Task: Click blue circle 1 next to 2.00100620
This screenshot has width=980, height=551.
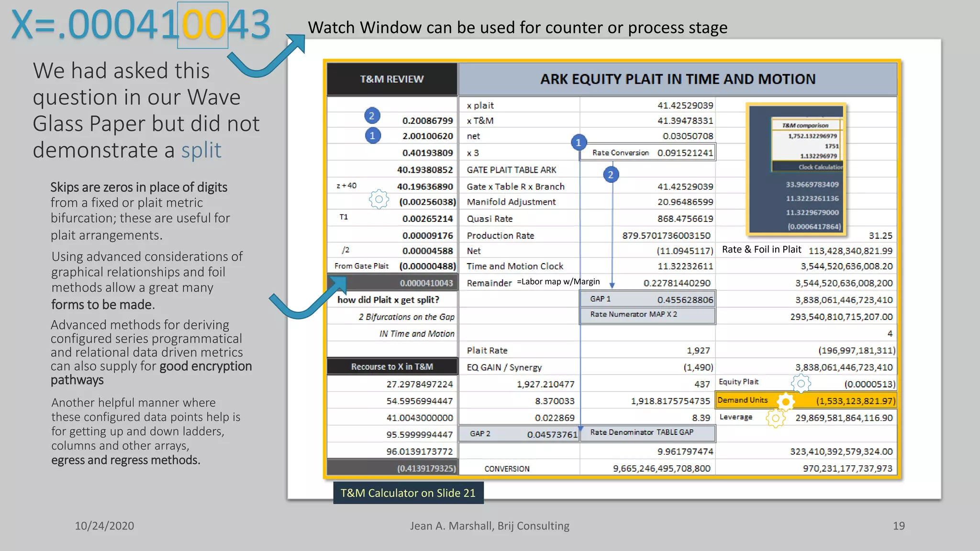Action: point(372,136)
